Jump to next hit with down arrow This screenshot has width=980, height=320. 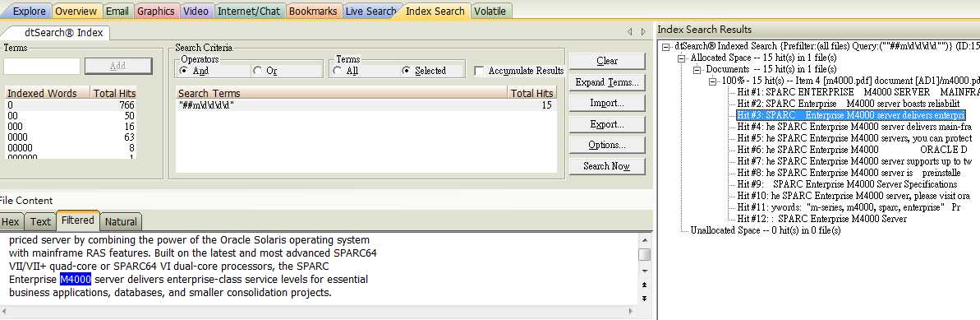pyautogui.click(x=644, y=298)
